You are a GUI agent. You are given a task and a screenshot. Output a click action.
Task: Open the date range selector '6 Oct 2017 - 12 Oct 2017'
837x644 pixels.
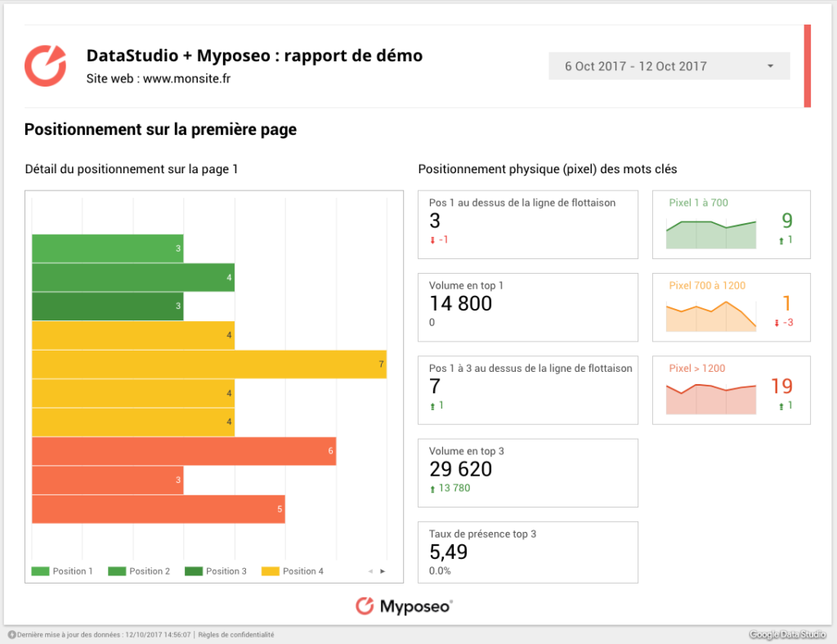pyautogui.click(x=669, y=66)
